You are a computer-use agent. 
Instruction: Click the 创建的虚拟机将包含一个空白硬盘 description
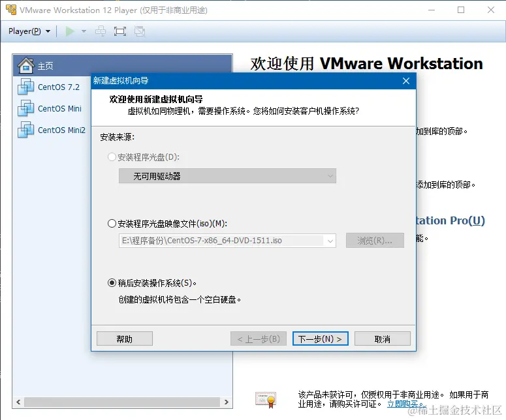[180, 300]
